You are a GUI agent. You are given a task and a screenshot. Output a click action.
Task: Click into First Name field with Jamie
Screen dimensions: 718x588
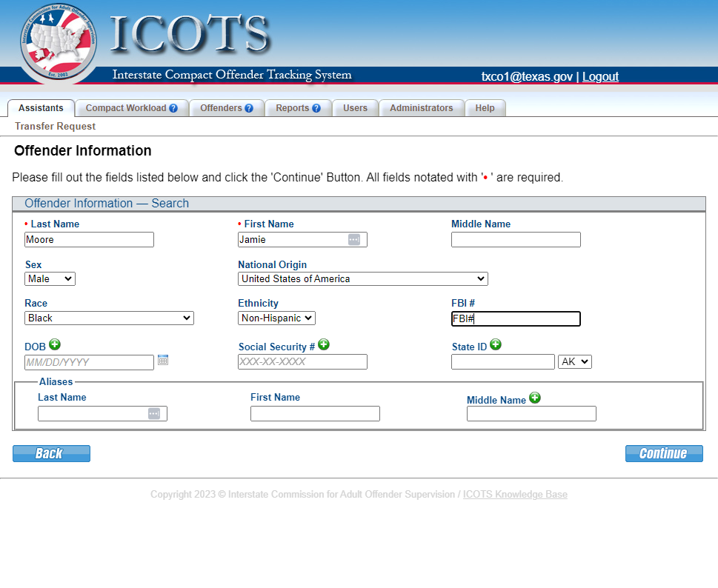[302, 239]
